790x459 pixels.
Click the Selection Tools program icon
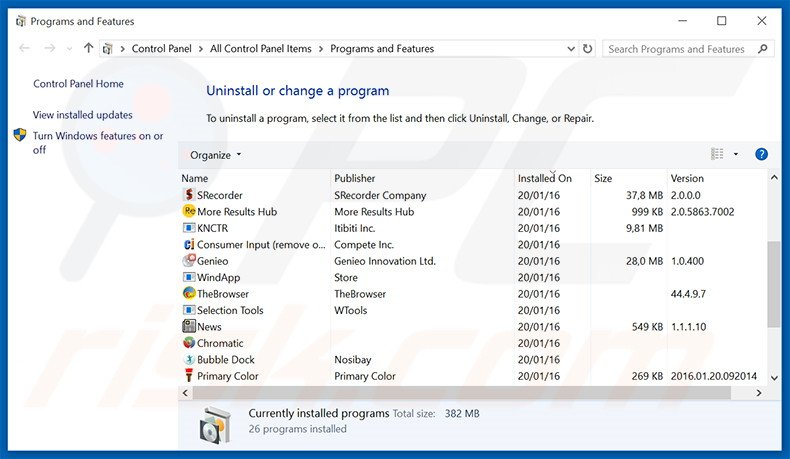189,310
